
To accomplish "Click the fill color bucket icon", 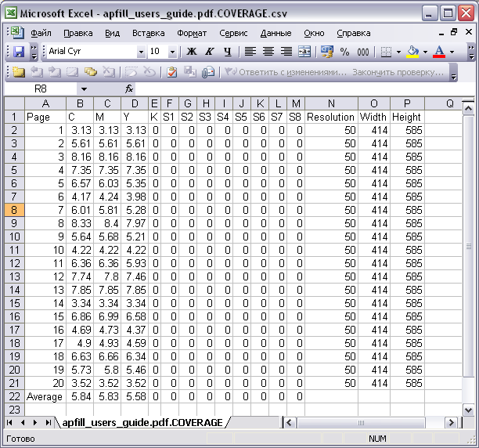I will coord(413,52).
